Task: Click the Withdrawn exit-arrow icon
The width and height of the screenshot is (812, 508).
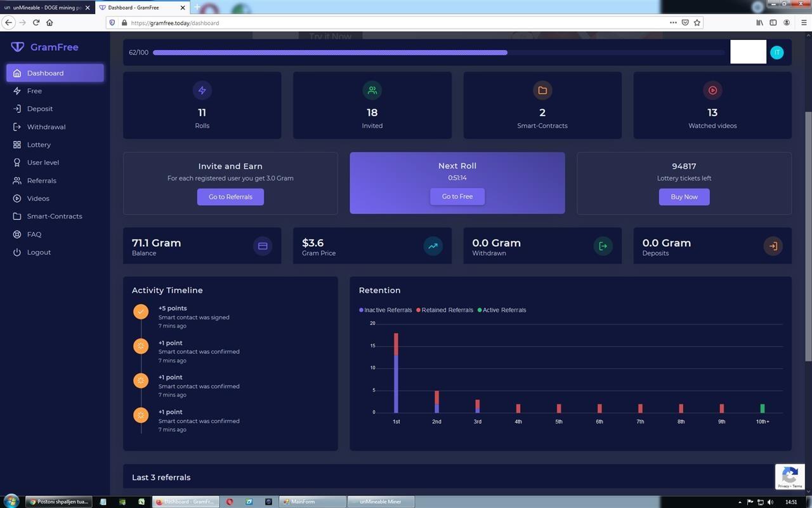Action: click(603, 246)
